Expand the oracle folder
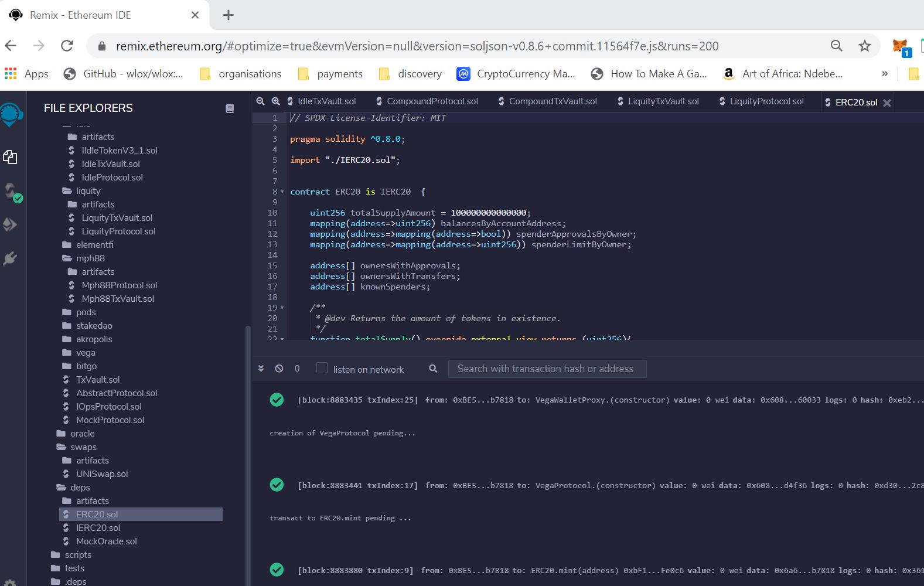The width and height of the screenshot is (924, 586). 76,434
